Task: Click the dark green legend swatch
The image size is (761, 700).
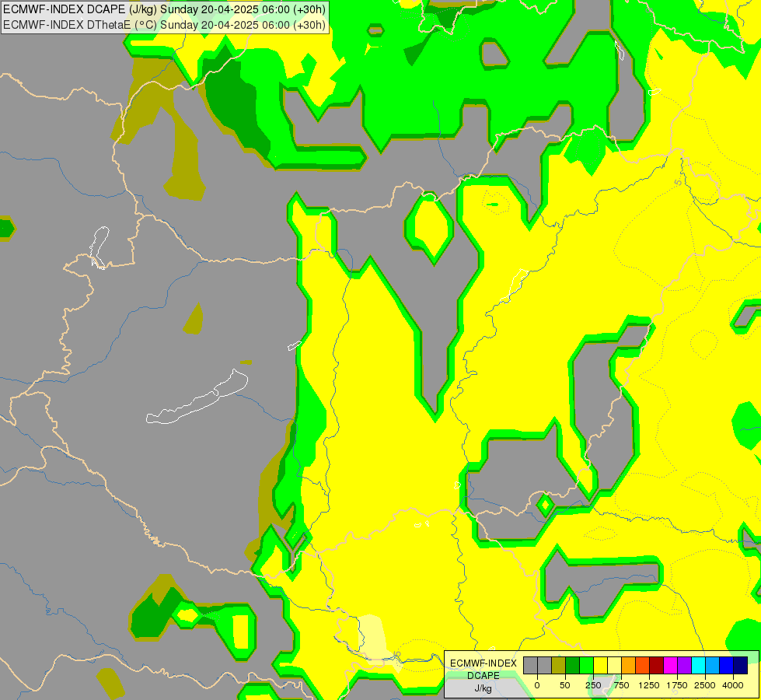Action: [573, 665]
